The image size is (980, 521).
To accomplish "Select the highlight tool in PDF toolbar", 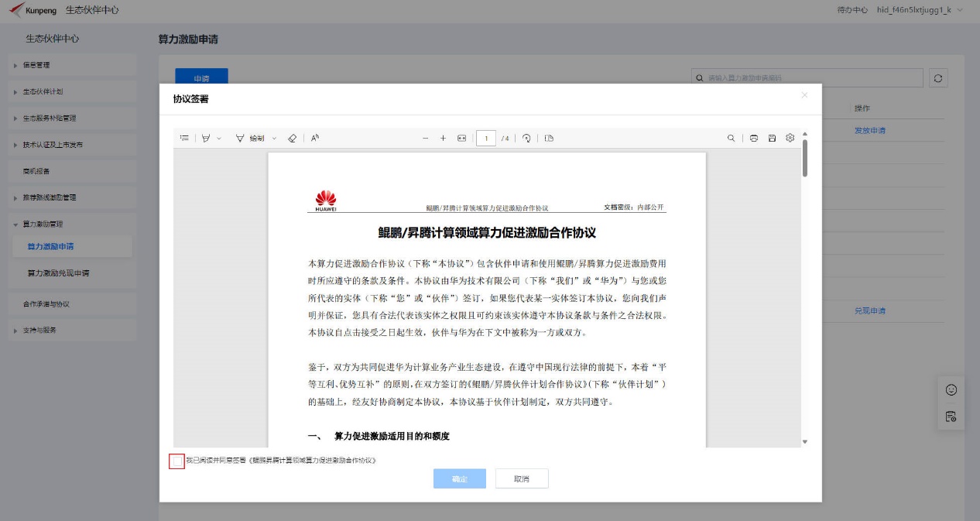I will point(206,138).
